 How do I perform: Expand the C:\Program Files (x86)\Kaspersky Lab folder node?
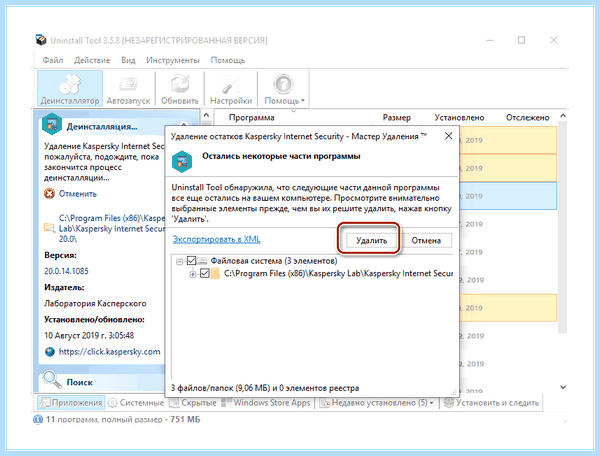coord(193,274)
